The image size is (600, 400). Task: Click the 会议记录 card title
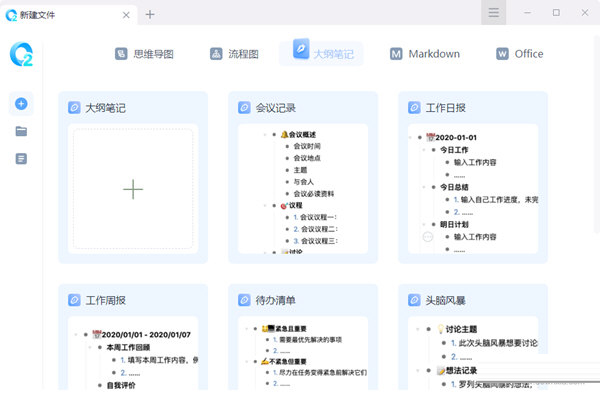(276, 108)
